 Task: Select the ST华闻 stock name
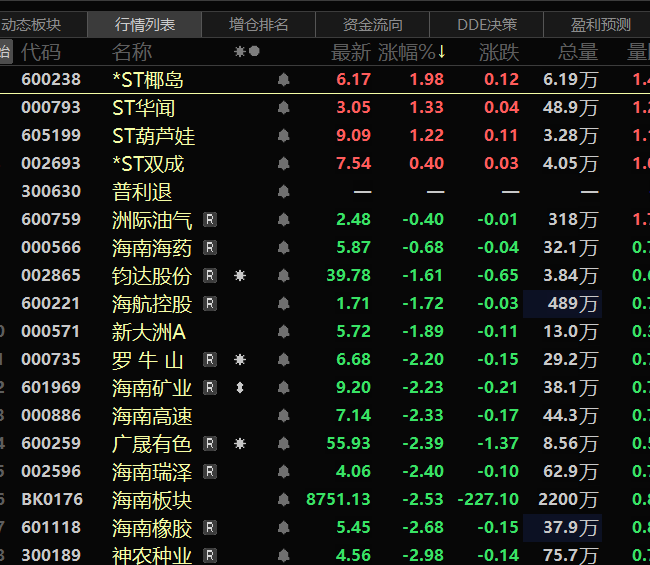(x=143, y=108)
